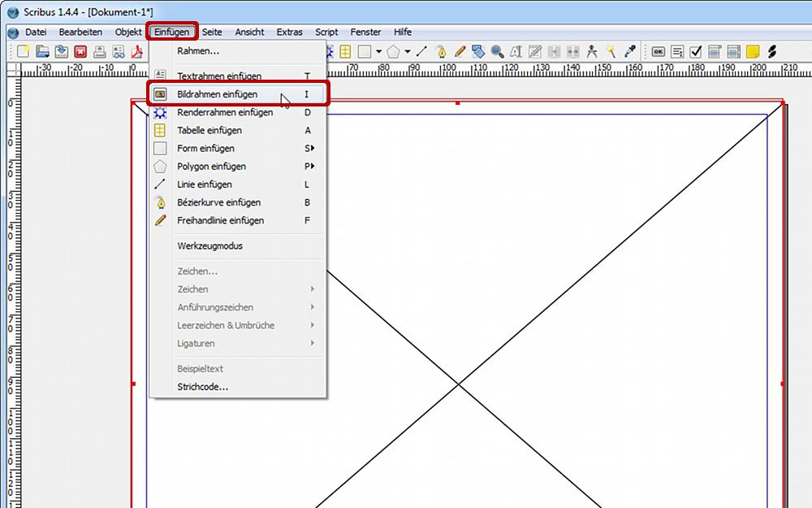The image size is (812, 508).
Task: Open the Seite menu
Action: pos(212,32)
